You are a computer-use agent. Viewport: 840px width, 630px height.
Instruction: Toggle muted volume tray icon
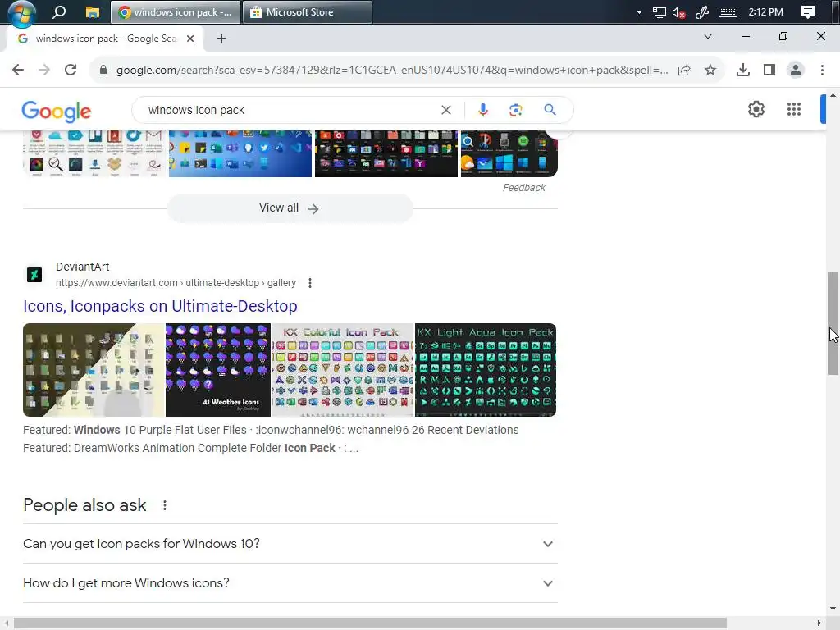[x=678, y=12]
